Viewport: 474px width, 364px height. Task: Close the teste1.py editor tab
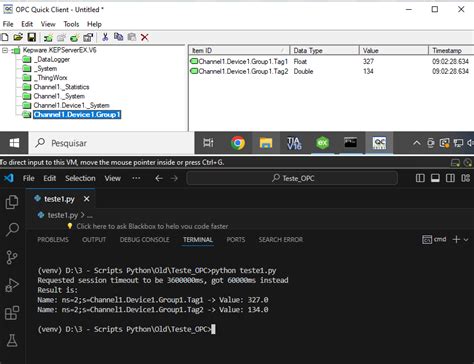87,199
